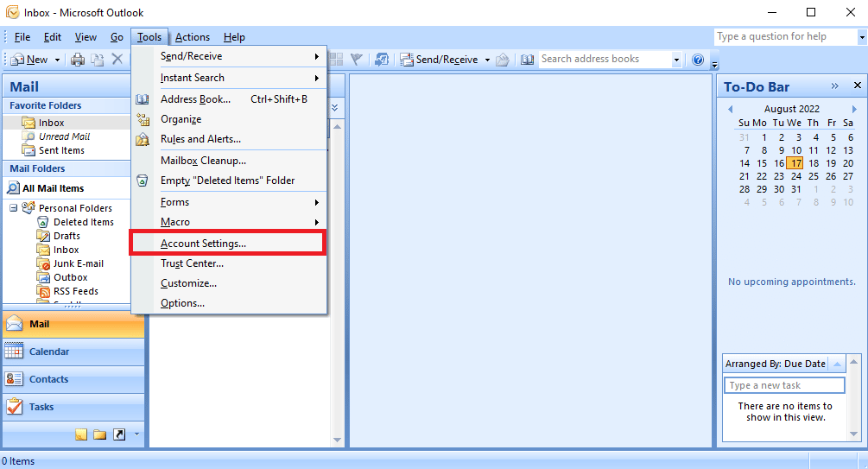Click the Mail navigation pane button
The height and width of the screenshot is (469, 868).
(73, 324)
